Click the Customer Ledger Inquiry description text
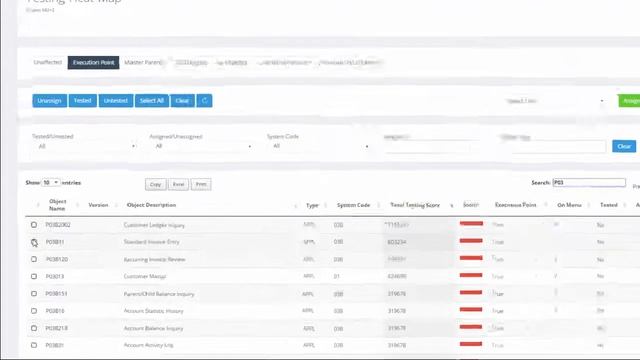 [x=154, y=225]
